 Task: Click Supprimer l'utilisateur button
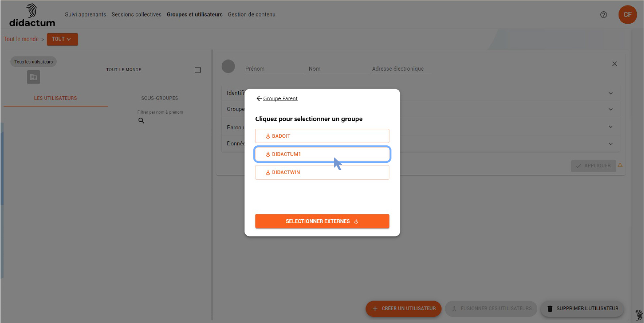(x=582, y=309)
